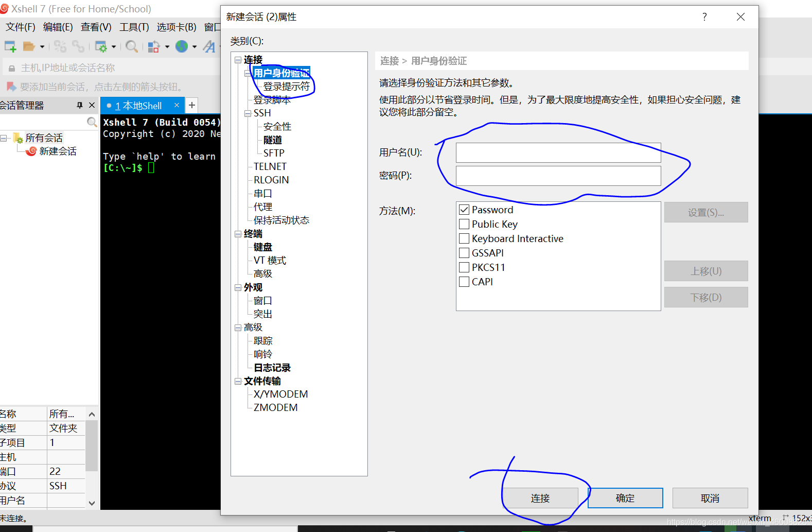Screen dimensions: 812x532
Task: Click the lock icon in address bar
Action: pos(11,68)
